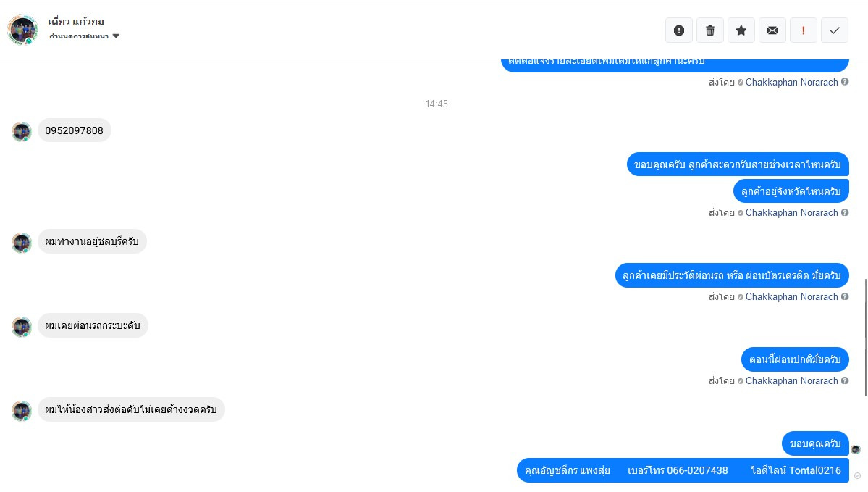
Task: Click the contact name เดี่ยว แก้วยม
Action: coord(76,22)
